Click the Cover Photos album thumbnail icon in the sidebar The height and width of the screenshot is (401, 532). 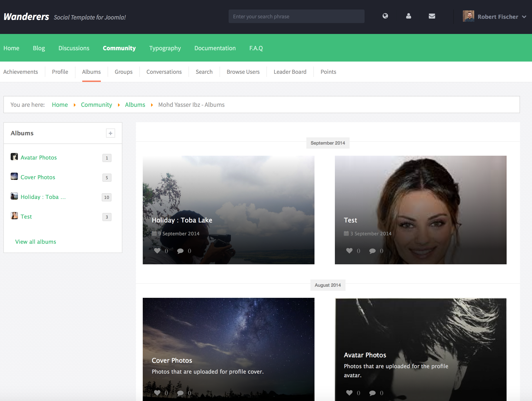click(14, 176)
